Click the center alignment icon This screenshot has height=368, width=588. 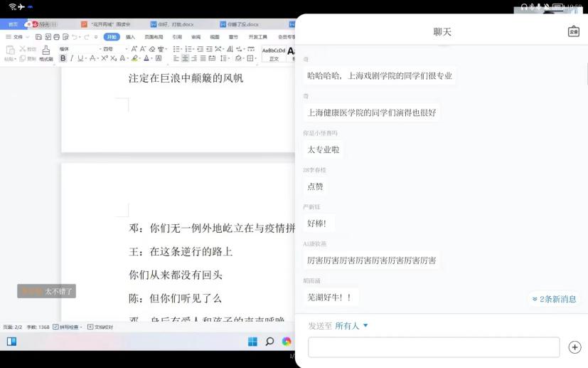(x=185, y=58)
